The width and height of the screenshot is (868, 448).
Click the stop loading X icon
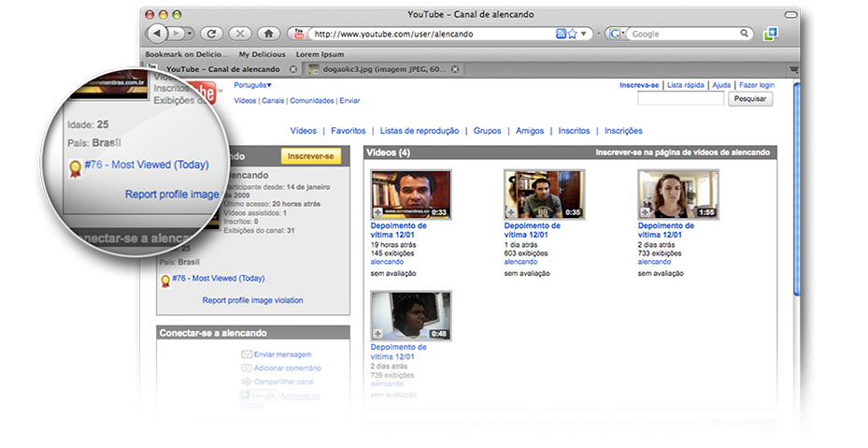point(240,34)
